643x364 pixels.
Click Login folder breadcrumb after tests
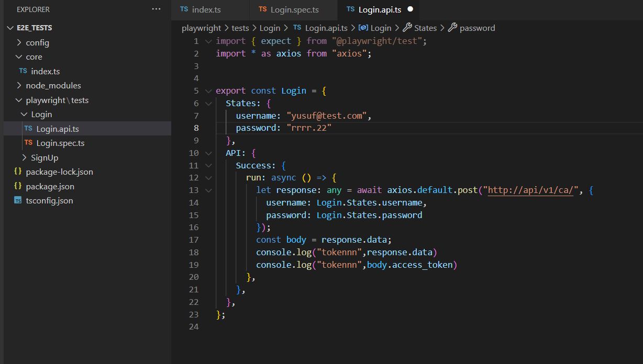(x=270, y=28)
